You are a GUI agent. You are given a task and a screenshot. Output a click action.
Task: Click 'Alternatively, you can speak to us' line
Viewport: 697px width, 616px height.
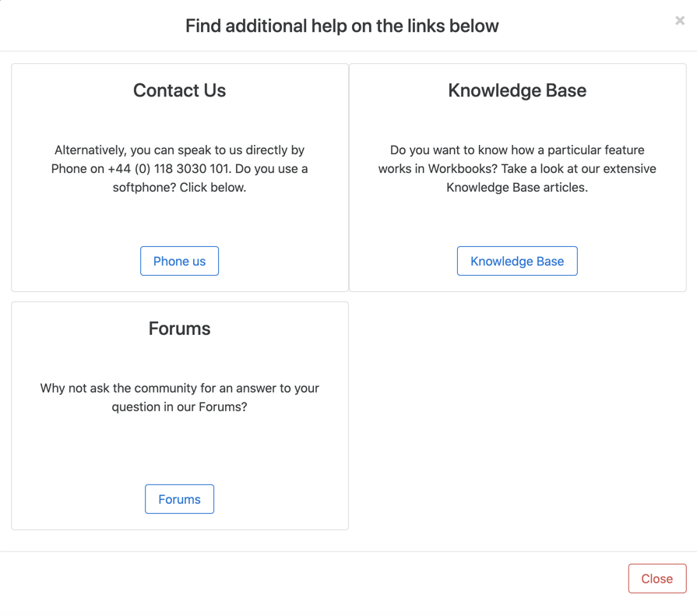(x=179, y=150)
